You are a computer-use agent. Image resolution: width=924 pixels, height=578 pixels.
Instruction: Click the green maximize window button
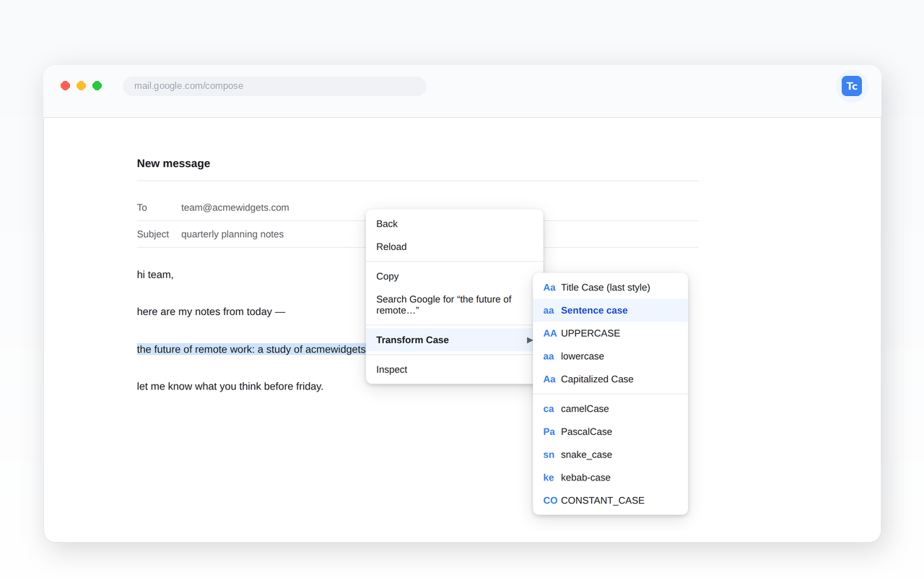[x=97, y=86]
